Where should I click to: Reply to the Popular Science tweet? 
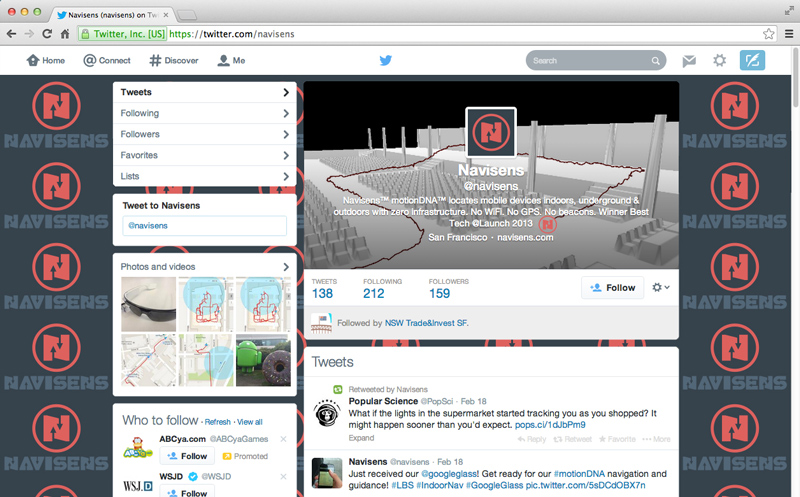(x=532, y=439)
